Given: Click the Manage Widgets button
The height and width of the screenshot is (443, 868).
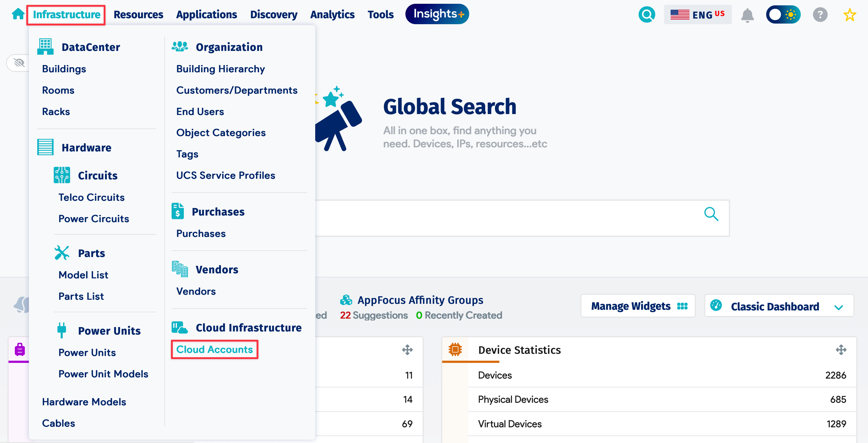Looking at the screenshot, I should pyautogui.click(x=638, y=306).
